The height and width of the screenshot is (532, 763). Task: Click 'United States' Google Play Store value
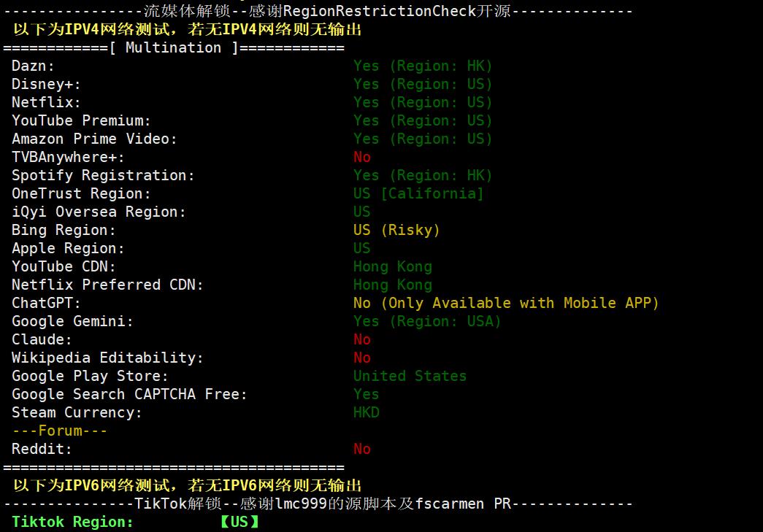[410, 377]
